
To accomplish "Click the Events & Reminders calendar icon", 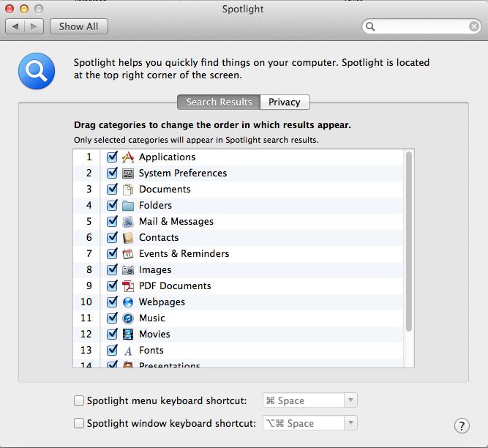I will click(128, 254).
